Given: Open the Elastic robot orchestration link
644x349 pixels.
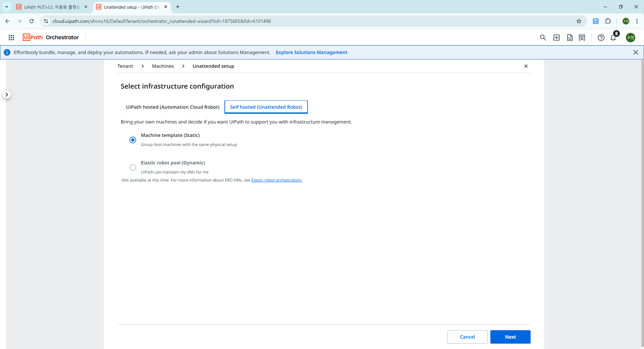Looking at the screenshot, I should coord(277,180).
